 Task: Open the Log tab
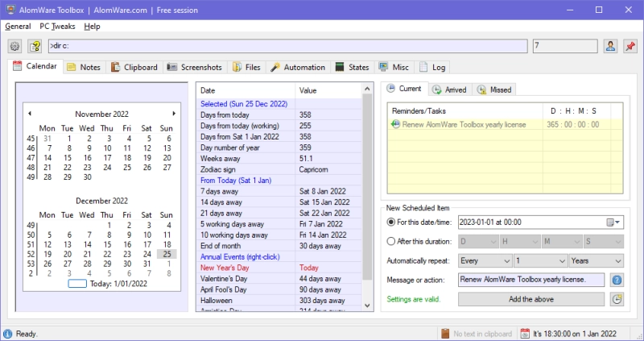tap(433, 68)
